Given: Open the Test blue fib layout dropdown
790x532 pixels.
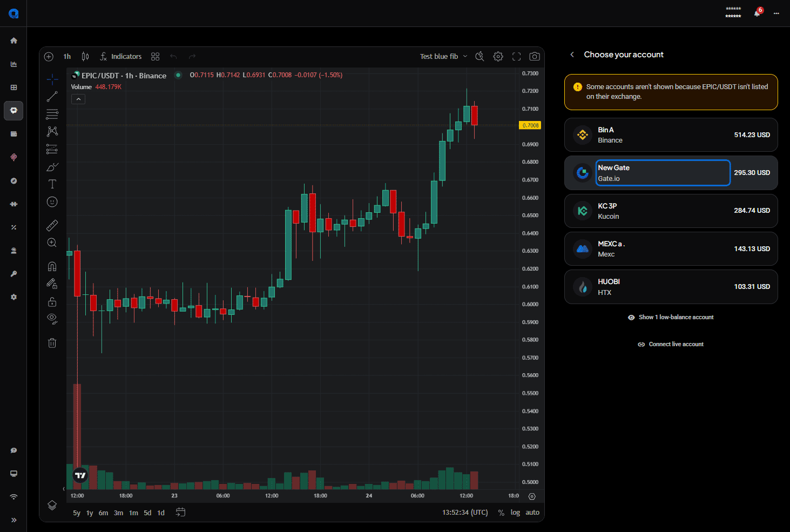Looking at the screenshot, I should (x=444, y=56).
